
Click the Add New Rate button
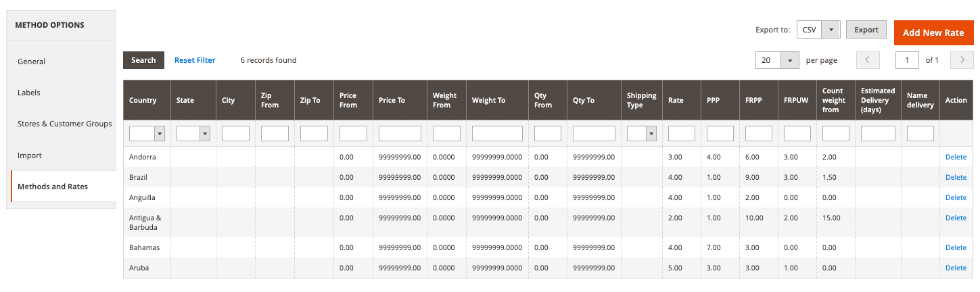click(933, 32)
